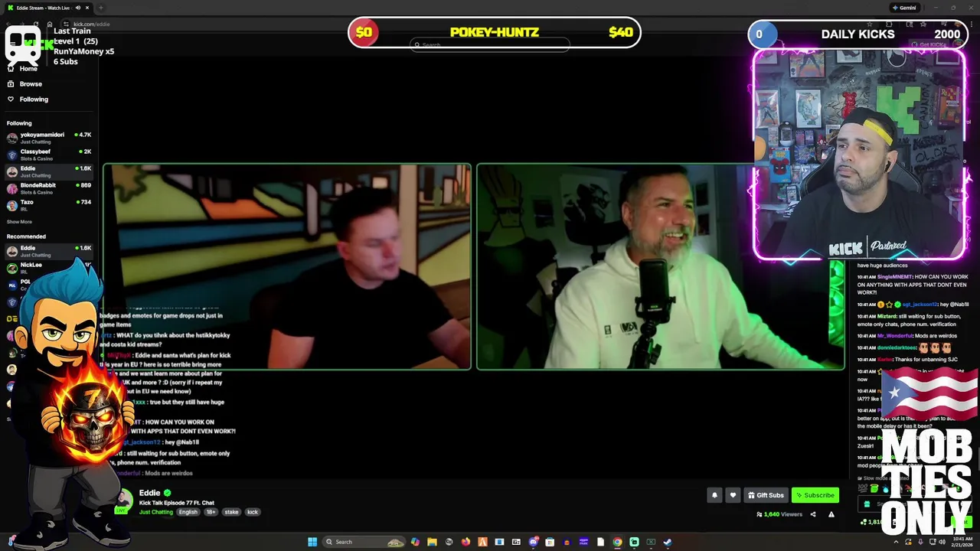The width and height of the screenshot is (980, 551).
Task: Click the 18+ tag
Action: pyautogui.click(x=211, y=512)
